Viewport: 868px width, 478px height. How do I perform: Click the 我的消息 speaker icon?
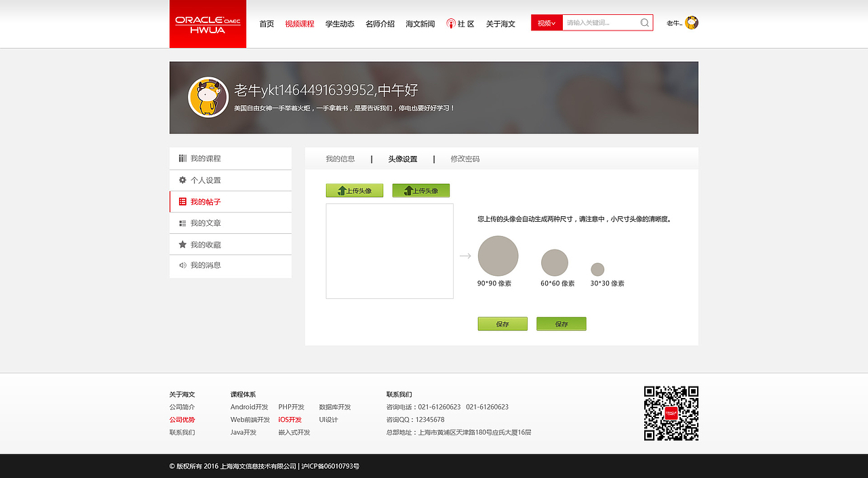click(182, 265)
